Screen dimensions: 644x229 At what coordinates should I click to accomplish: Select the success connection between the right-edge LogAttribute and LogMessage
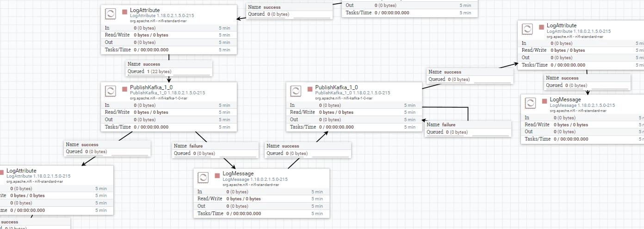[x=588, y=81]
